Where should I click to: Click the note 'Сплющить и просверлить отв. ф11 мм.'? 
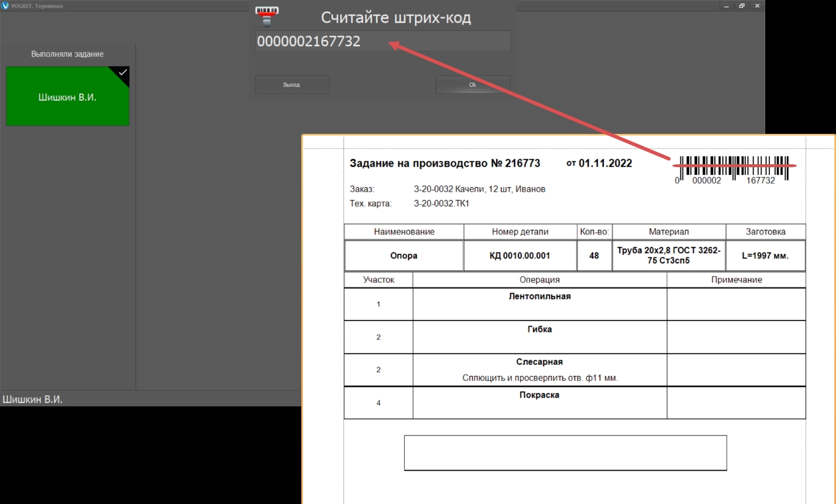540,378
